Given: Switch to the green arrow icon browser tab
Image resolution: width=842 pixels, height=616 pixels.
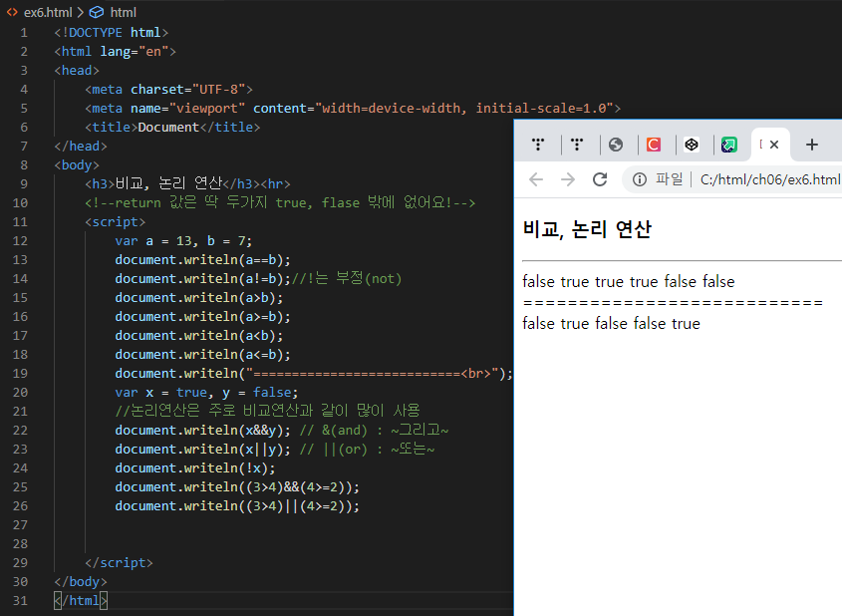Looking at the screenshot, I should (x=729, y=145).
